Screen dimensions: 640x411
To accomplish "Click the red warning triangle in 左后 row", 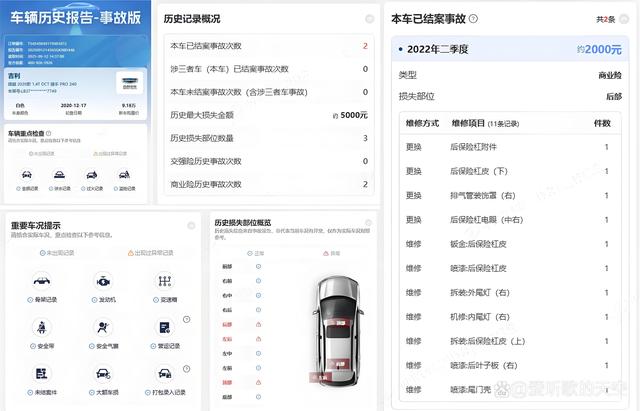I will 258,339.
